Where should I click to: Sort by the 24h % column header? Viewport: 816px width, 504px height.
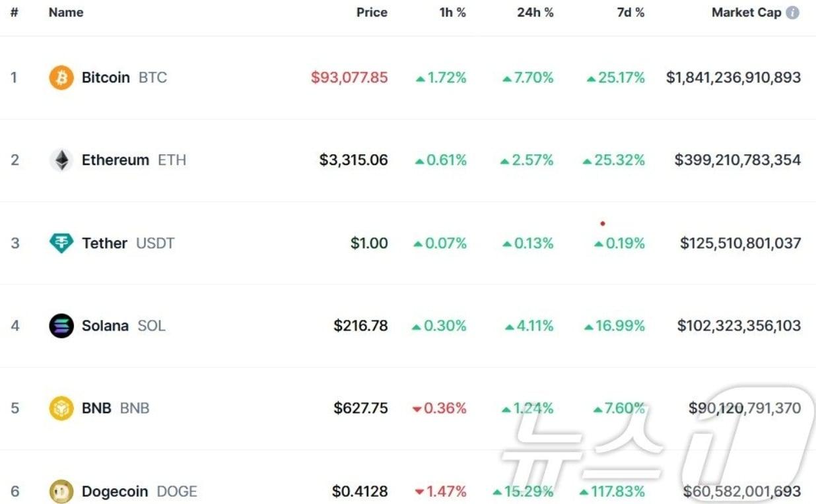click(535, 13)
